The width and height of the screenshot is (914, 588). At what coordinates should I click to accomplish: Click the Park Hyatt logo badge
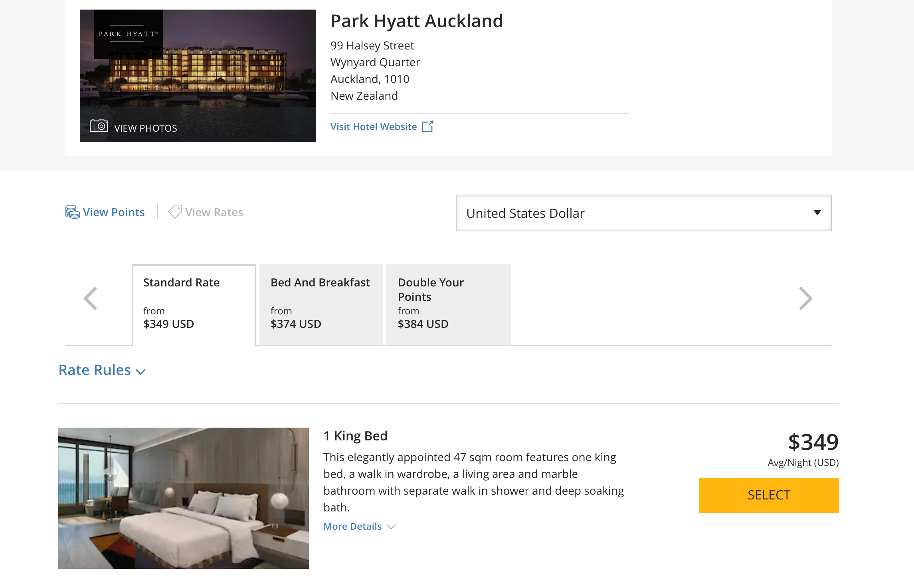click(x=128, y=34)
